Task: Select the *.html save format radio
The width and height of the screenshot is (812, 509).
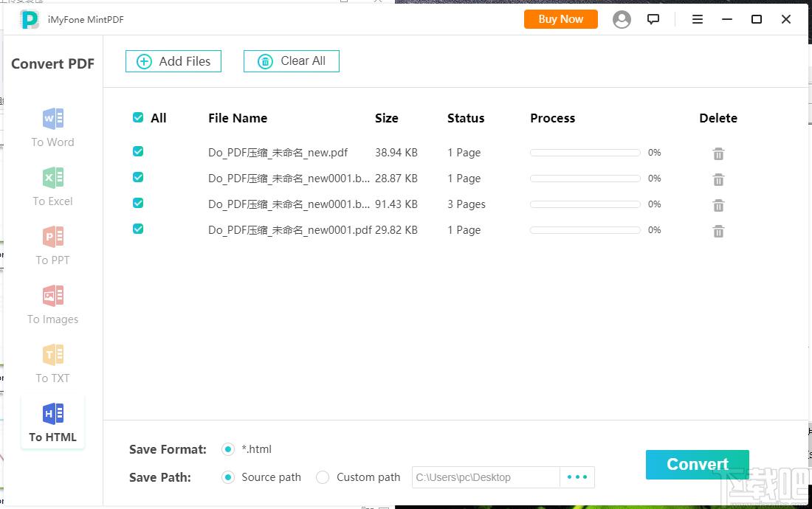Action: pyautogui.click(x=228, y=449)
